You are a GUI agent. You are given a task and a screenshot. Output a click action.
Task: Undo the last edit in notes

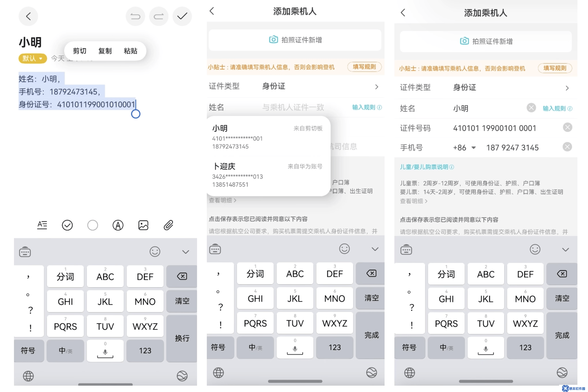135,16
